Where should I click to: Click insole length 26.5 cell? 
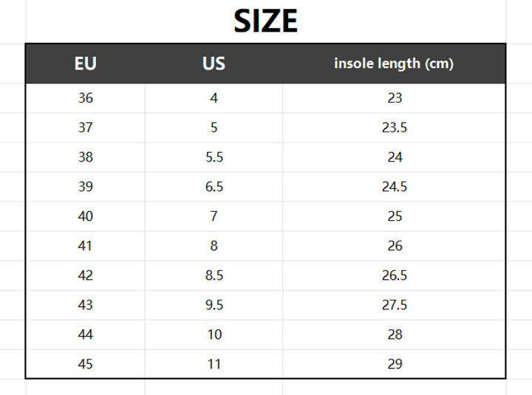pyautogui.click(x=395, y=275)
